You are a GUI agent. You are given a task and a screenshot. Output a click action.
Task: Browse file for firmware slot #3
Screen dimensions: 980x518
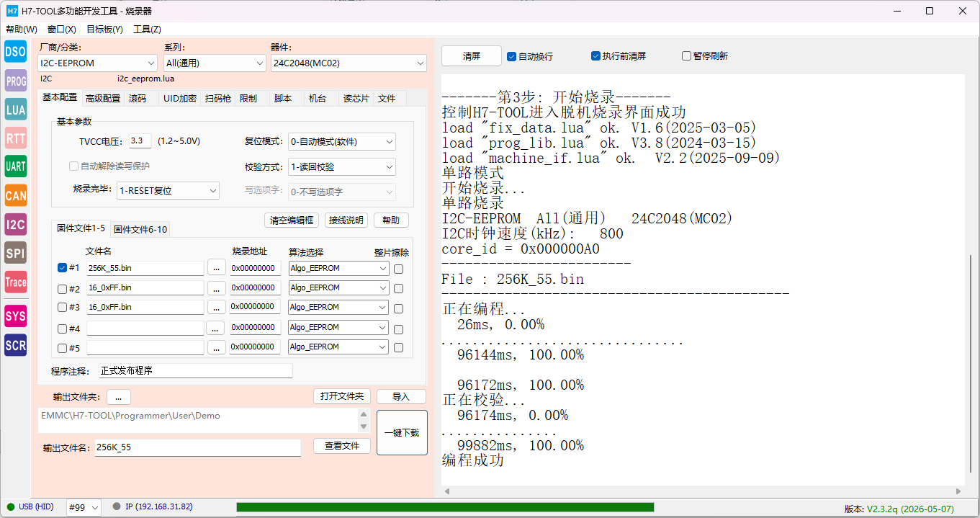click(216, 307)
